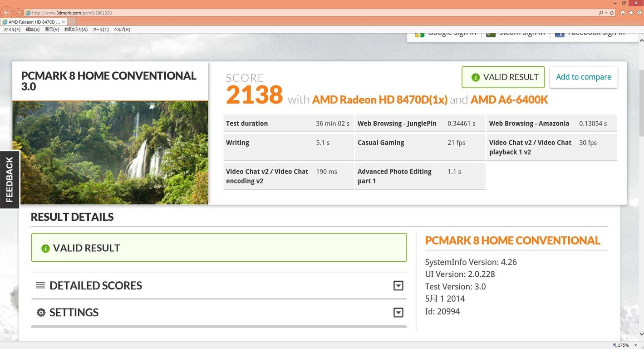Go back using the browser back arrow

pyautogui.click(x=7, y=13)
